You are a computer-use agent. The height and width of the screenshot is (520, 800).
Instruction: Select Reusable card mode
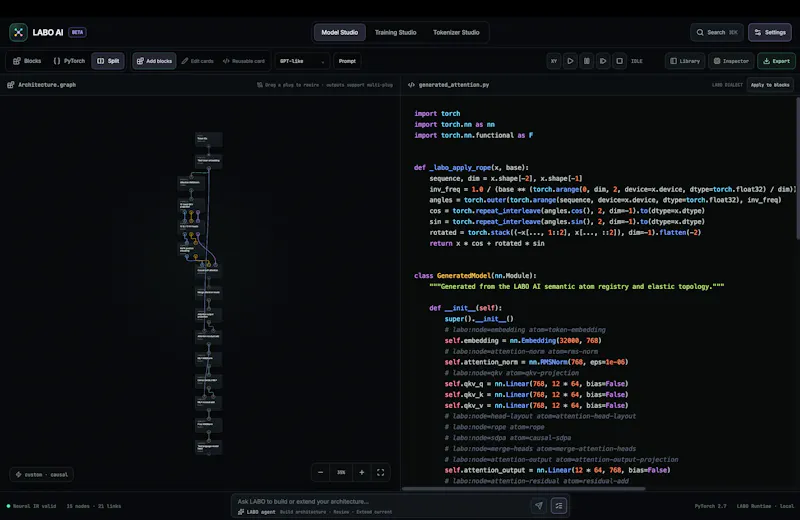pos(244,61)
